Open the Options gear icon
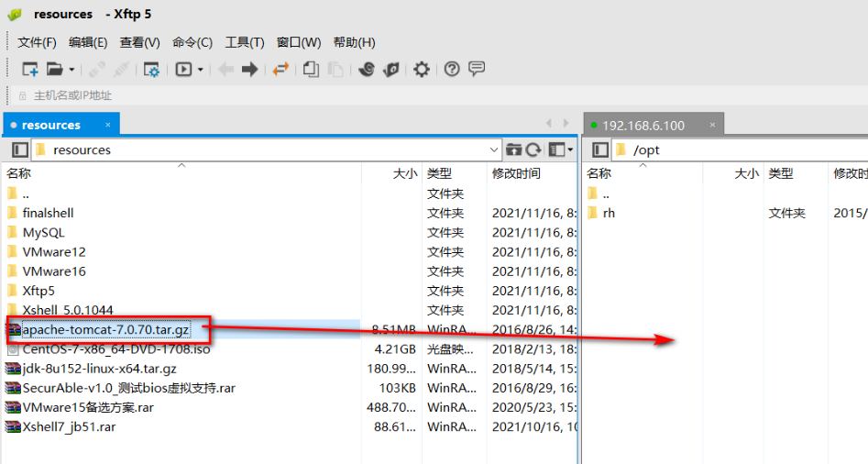The image size is (868, 464). click(x=422, y=69)
